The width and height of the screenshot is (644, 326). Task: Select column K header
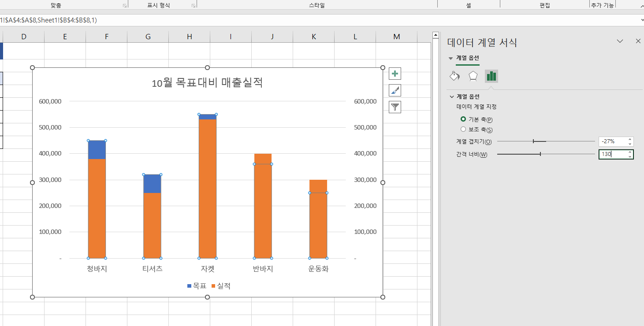coord(313,37)
